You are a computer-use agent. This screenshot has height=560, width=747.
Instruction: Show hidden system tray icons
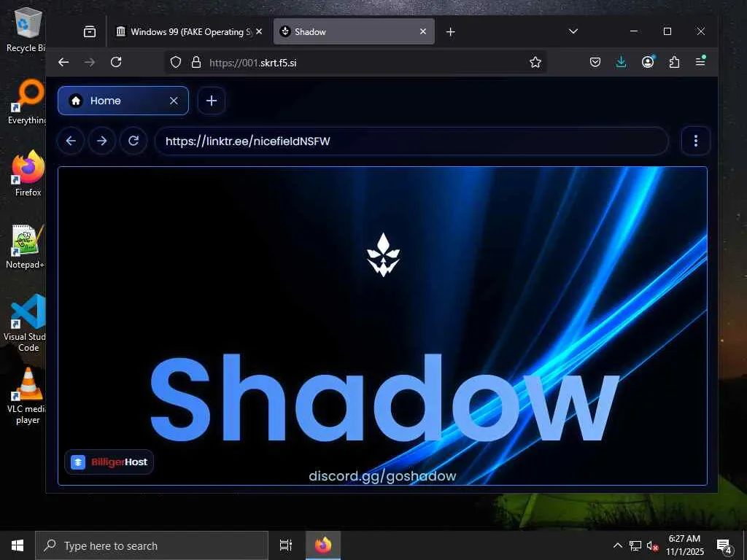pos(617,545)
